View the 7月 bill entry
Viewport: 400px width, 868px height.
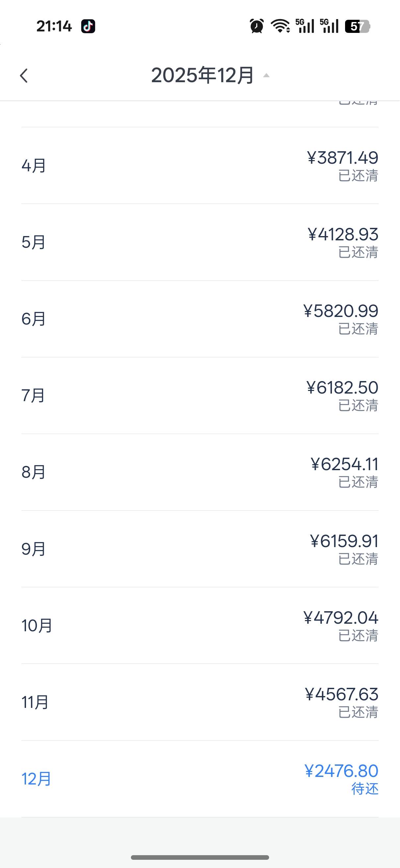tap(200, 395)
